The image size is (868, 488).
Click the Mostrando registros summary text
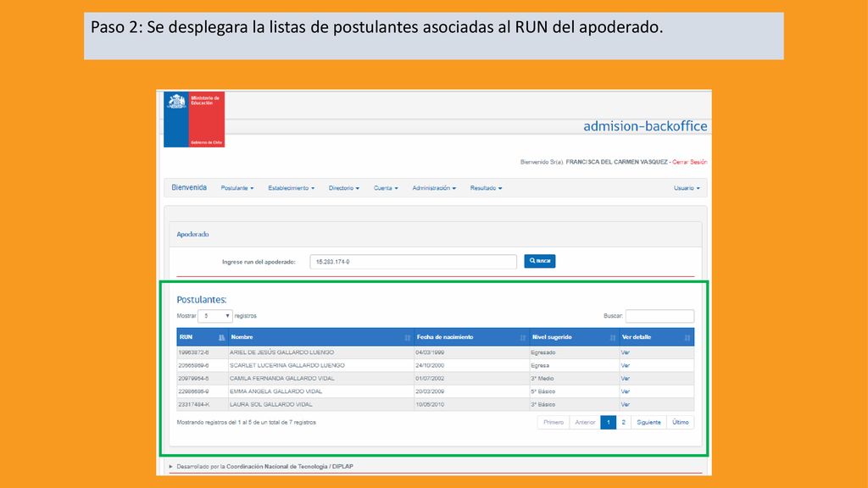click(247, 422)
